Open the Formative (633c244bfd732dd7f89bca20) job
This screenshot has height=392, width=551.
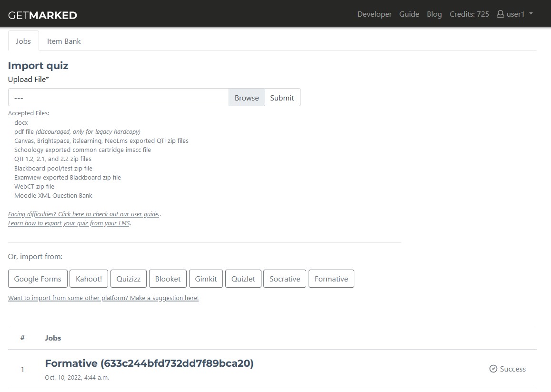click(x=149, y=363)
